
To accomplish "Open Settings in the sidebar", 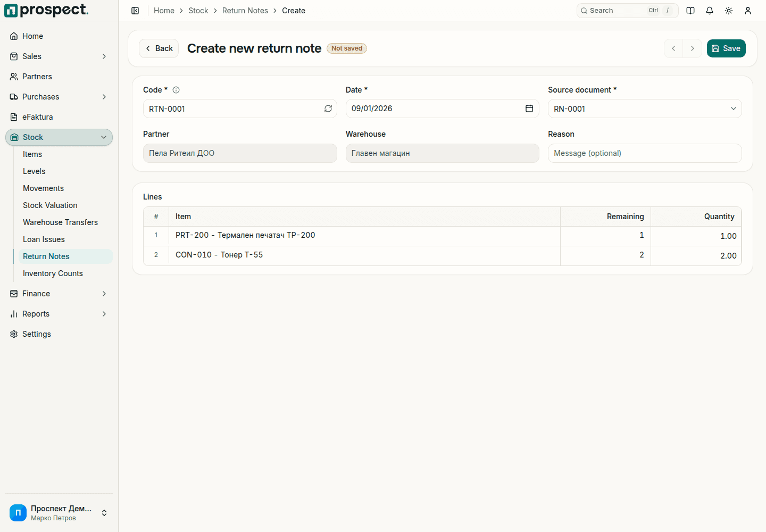I will 59,334.
